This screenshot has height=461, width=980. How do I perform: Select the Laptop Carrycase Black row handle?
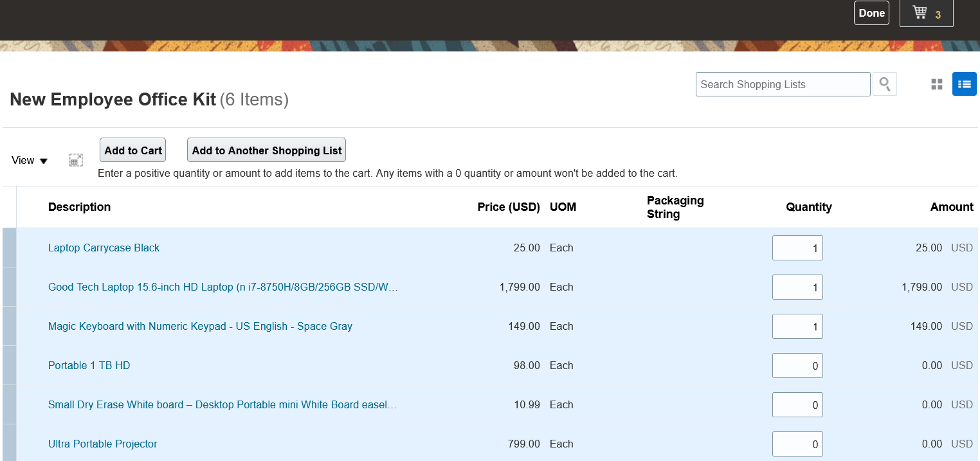click(x=10, y=248)
